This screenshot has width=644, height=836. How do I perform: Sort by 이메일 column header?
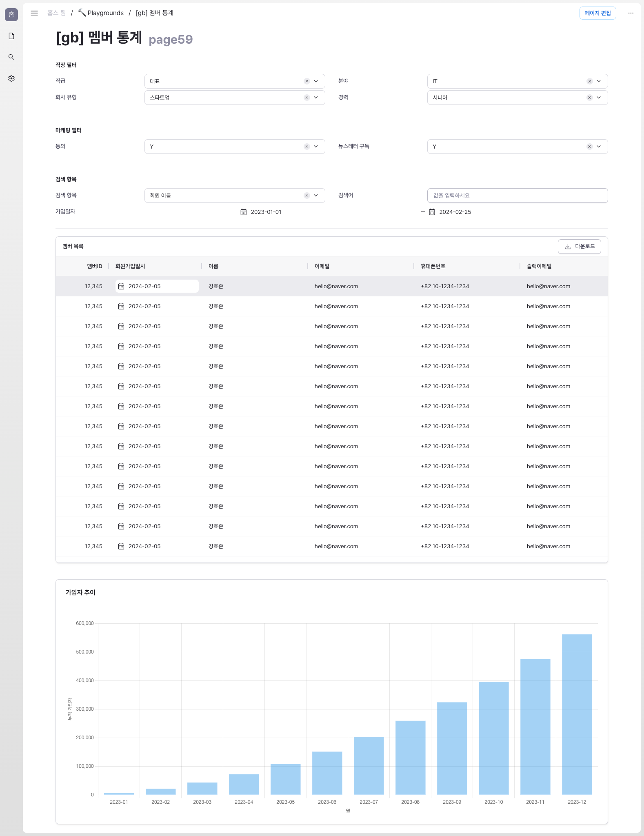pyautogui.click(x=322, y=266)
